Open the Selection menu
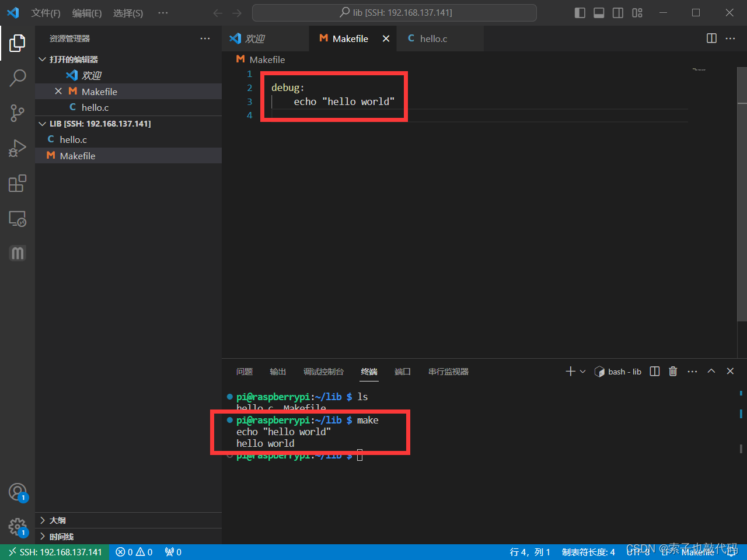Image resolution: width=747 pixels, height=560 pixels. tap(128, 13)
